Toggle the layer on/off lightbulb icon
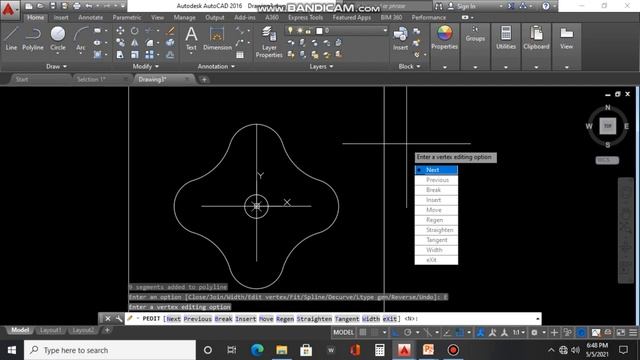The image size is (640, 360). (290, 30)
